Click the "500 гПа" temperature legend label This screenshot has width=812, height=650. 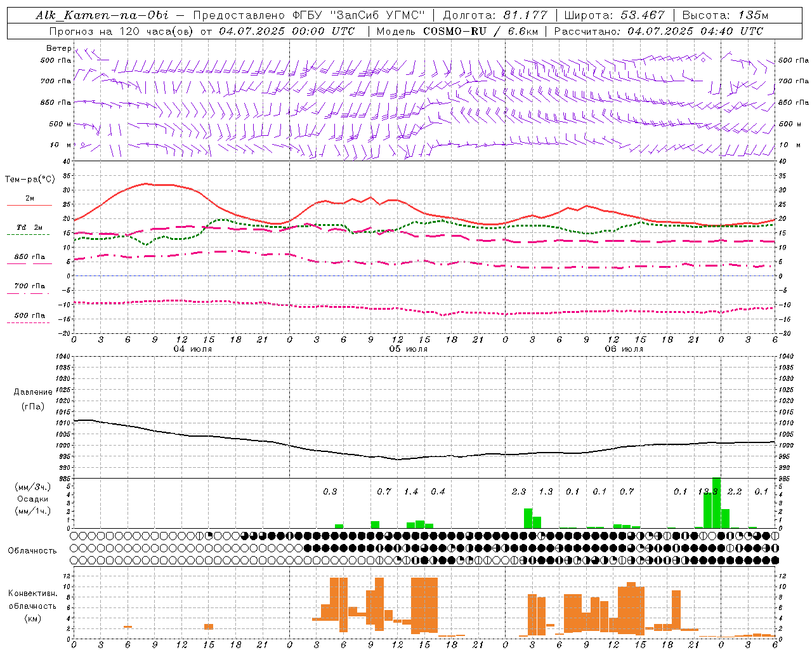coord(30,315)
